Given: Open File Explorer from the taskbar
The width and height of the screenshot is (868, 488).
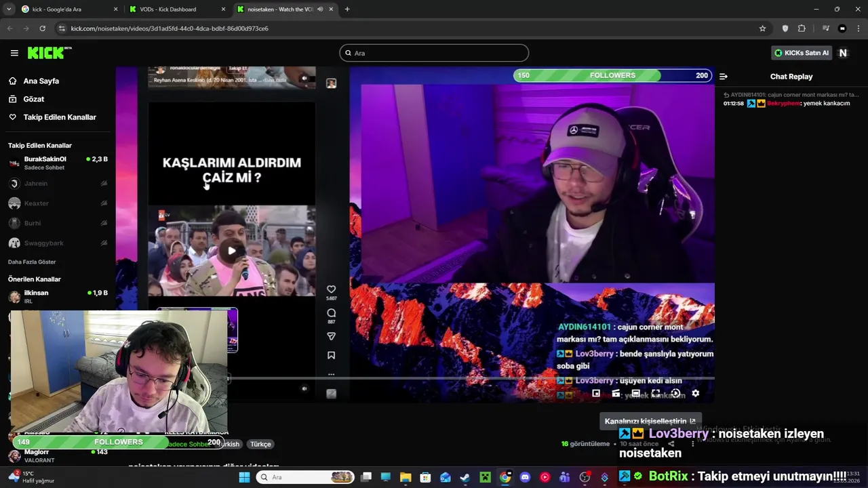Looking at the screenshot, I should pos(406,477).
